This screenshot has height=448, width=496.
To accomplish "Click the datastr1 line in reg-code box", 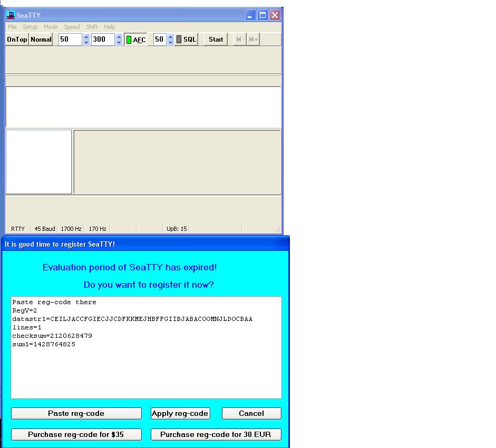I will (x=132, y=319).
